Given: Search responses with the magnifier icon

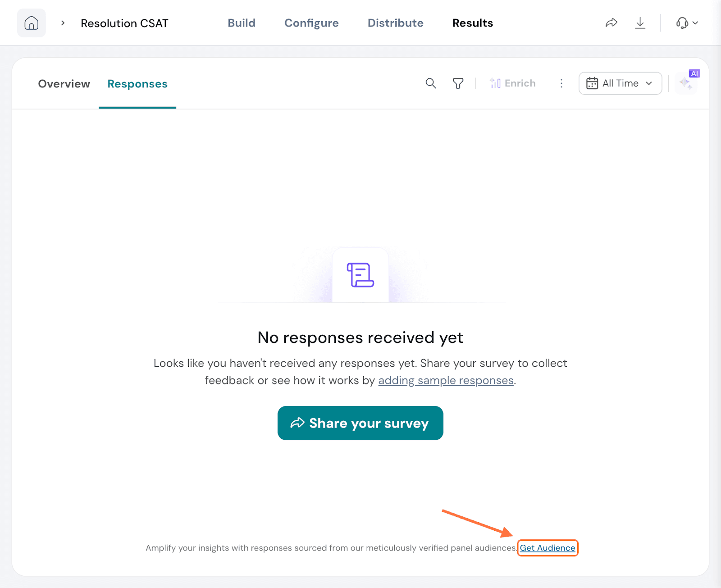Looking at the screenshot, I should (x=431, y=83).
